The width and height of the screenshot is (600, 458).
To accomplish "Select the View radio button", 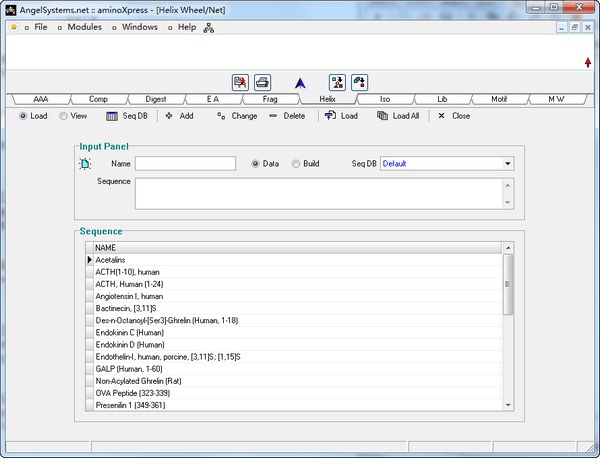I will [72, 116].
